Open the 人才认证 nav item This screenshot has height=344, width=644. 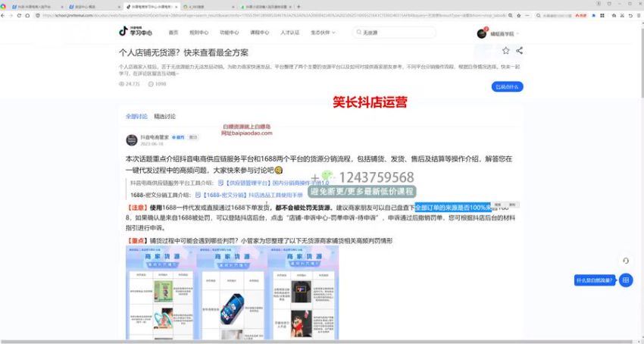(x=290, y=33)
